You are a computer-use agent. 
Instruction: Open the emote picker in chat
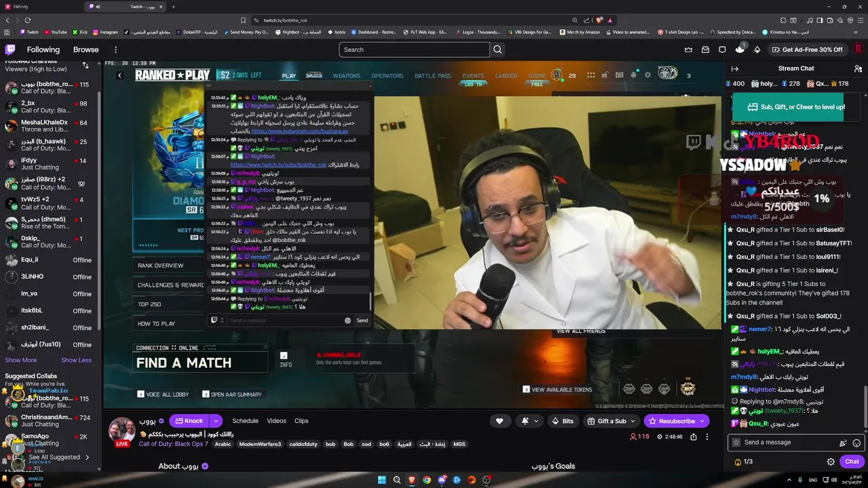(856, 443)
